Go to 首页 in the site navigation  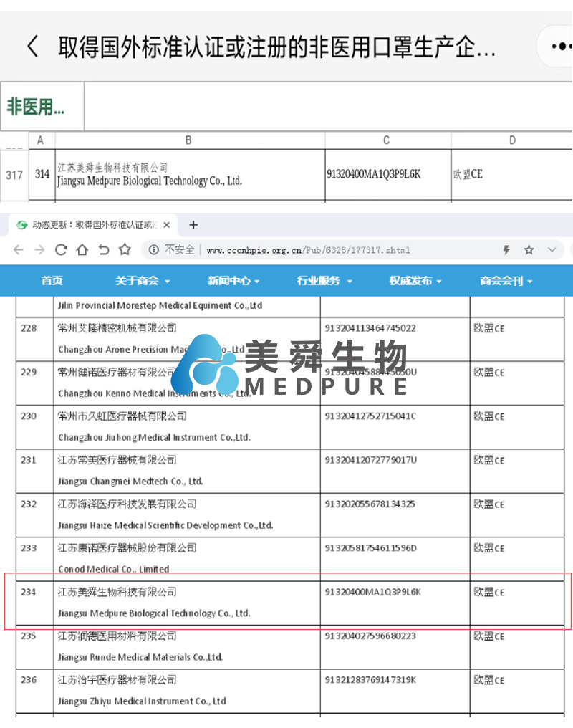(52, 280)
